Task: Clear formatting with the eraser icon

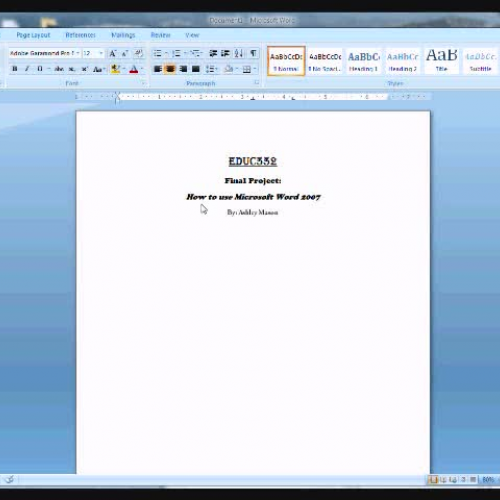Action: coord(139,53)
